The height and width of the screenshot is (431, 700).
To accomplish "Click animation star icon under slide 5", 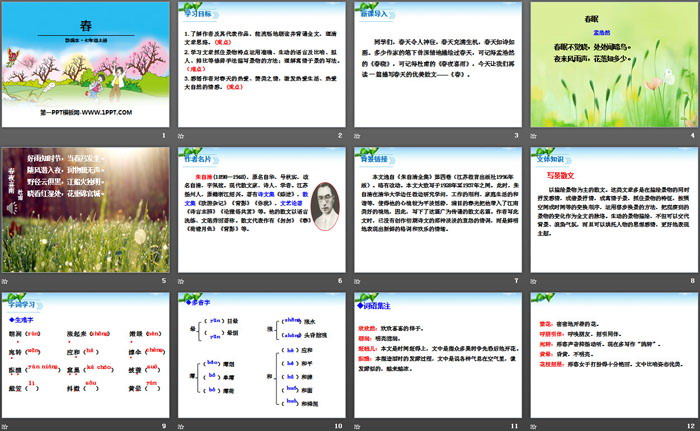I will tap(5, 281).
